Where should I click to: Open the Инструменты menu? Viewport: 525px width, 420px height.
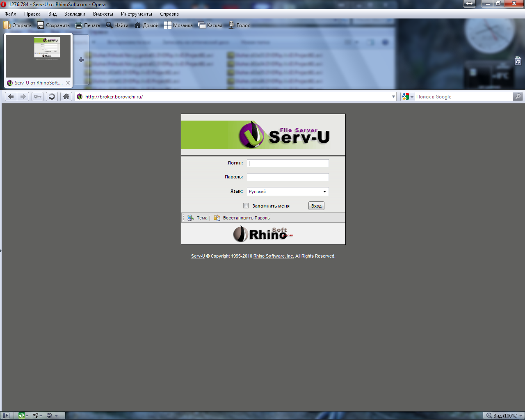tap(136, 14)
